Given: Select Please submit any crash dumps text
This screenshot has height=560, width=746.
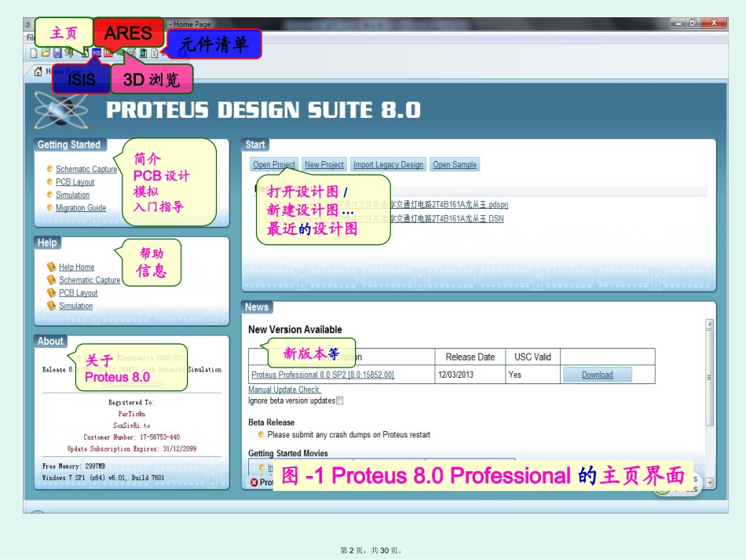Looking at the screenshot, I should [348, 434].
